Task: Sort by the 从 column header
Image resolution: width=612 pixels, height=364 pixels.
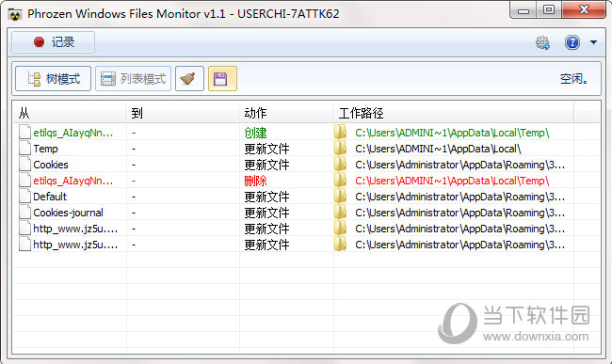Action: click(69, 113)
